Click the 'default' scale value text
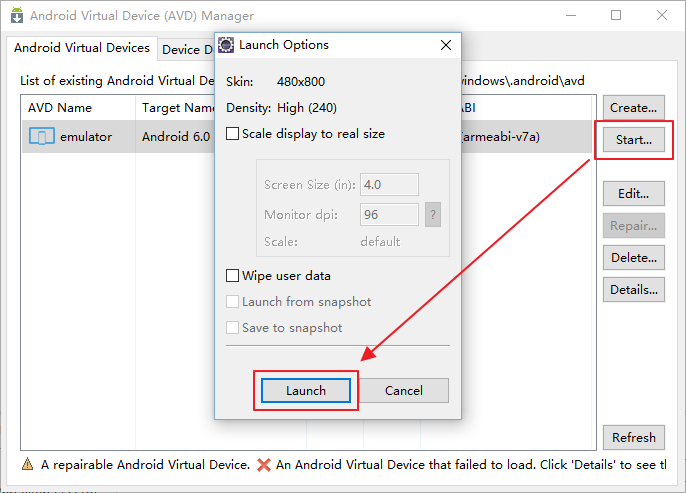The height and width of the screenshot is (493, 686). [x=380, y=241]
